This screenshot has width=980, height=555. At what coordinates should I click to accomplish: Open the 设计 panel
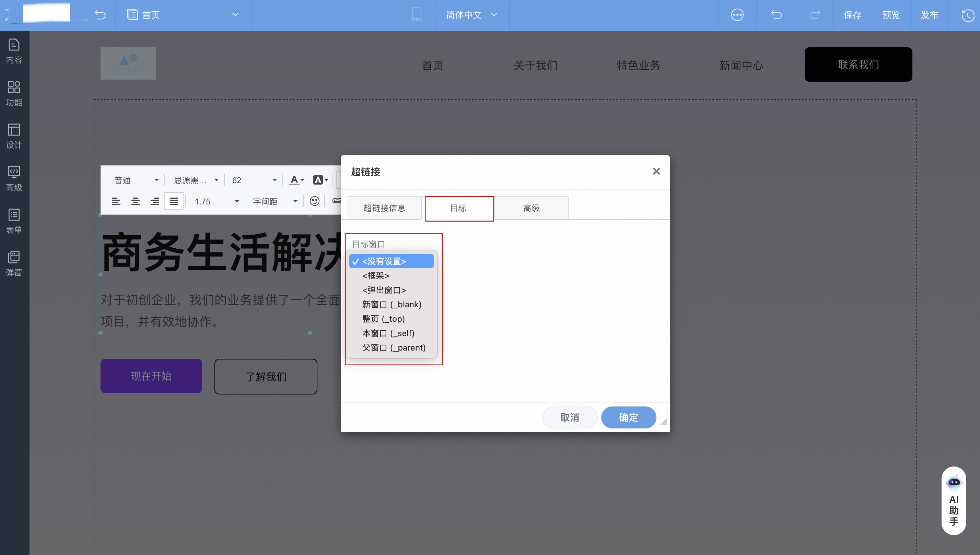[x=14, y=136]
